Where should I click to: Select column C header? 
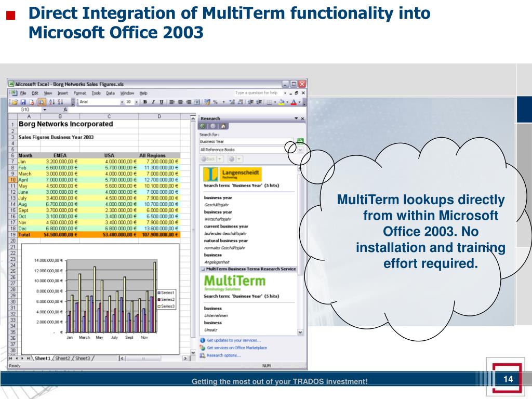(109, 116)
